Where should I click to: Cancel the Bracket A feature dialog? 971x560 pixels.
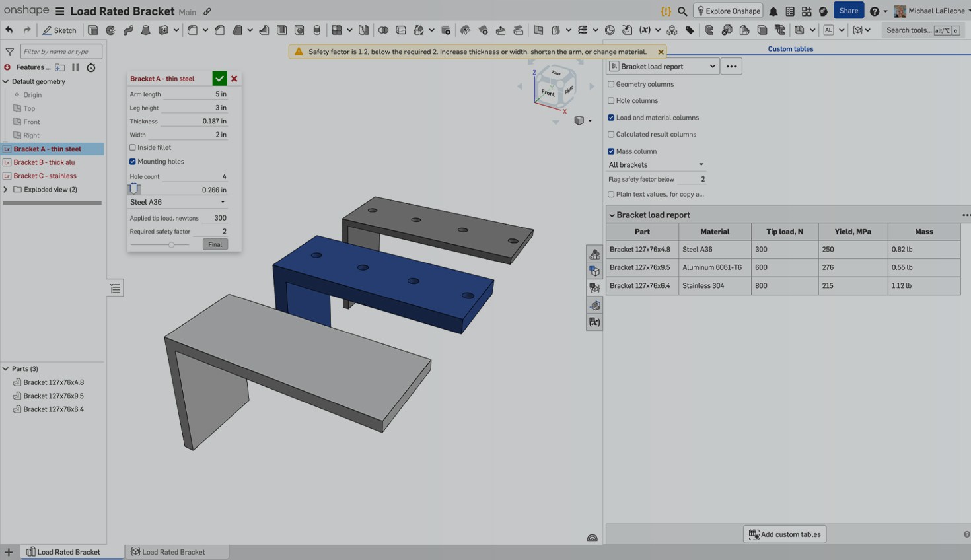(x=234, y=78)
